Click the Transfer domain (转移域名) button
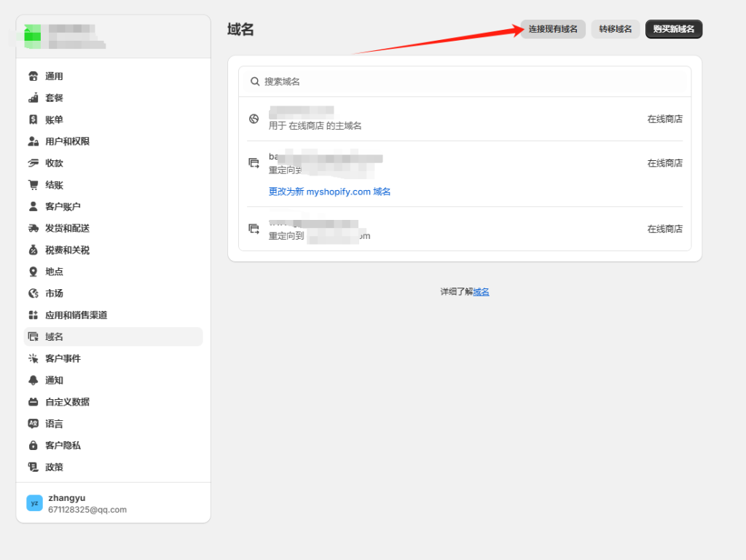 [x=616, y=29]
